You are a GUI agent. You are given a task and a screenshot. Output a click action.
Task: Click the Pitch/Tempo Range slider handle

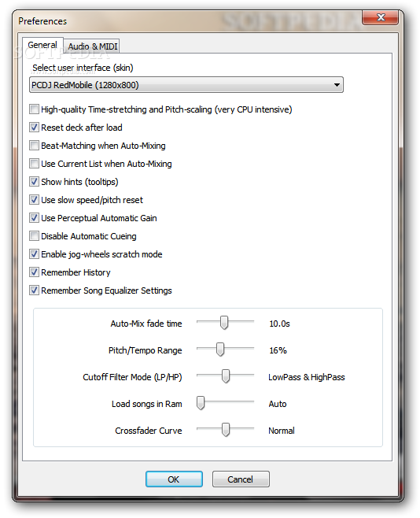(x=219, y=350)
